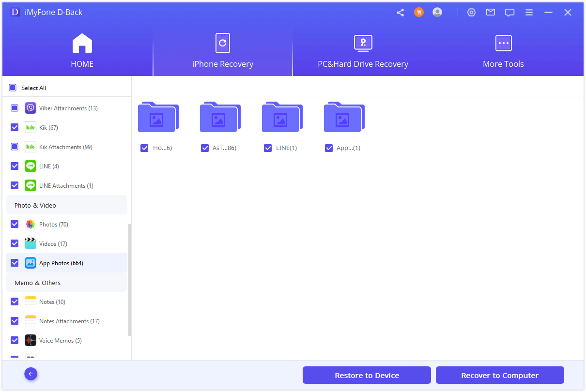Click the Voice Memos waveform icon
The height and width of the screenshot is (392, 586).
coord(31,340)
